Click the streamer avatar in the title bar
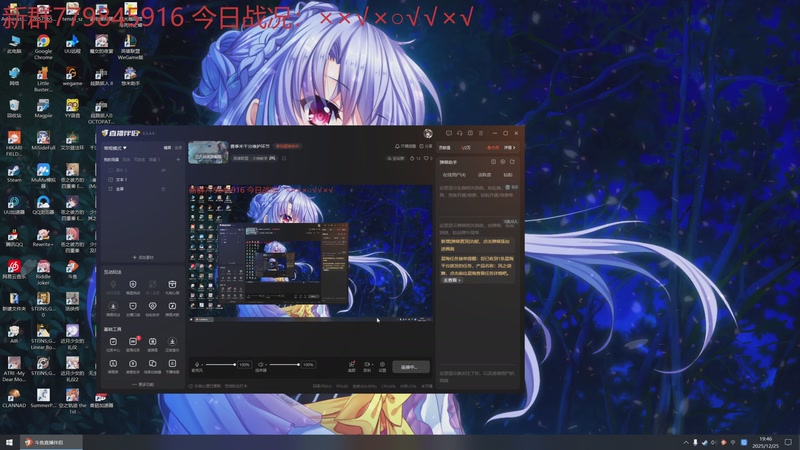Viewport: 800px width, 450px height. 428,134
